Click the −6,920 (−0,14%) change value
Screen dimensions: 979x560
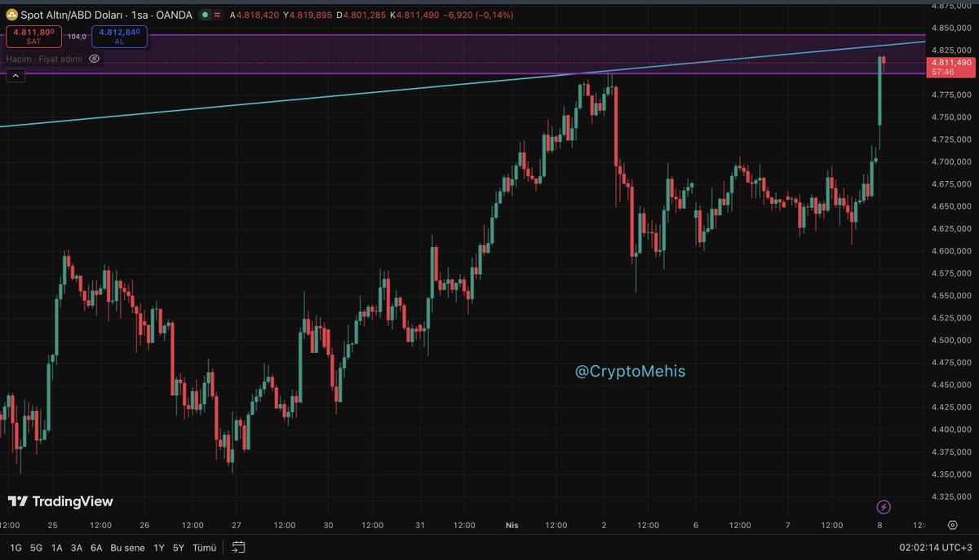coord(480,15)
